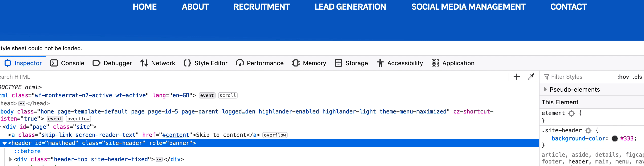Activate the eyedropper color picker
The width and height of the screenshot is (644, 166).
(x=530, y=77)
